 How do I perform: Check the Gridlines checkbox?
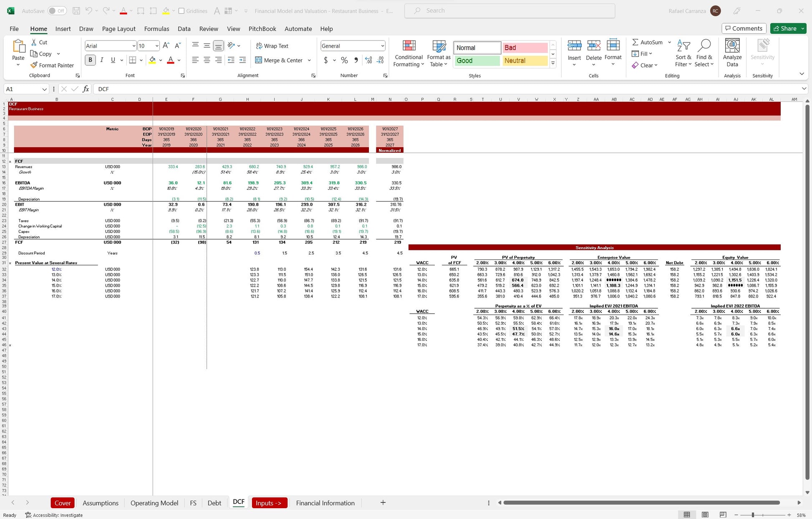click(x=182, y=11)
